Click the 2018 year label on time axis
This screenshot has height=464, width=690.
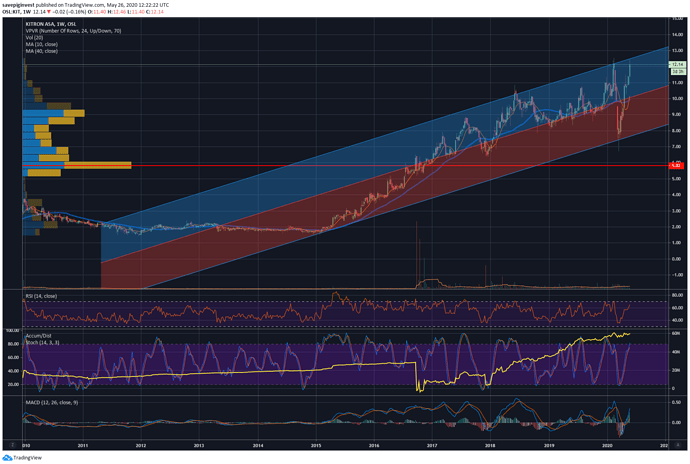coord(490,446)
